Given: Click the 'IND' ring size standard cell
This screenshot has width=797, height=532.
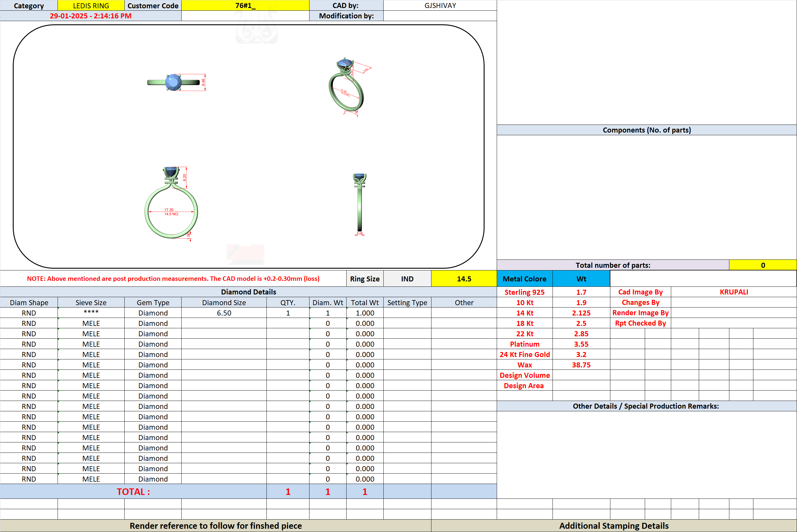Looking at the screenshot, I should click(407, 278).
